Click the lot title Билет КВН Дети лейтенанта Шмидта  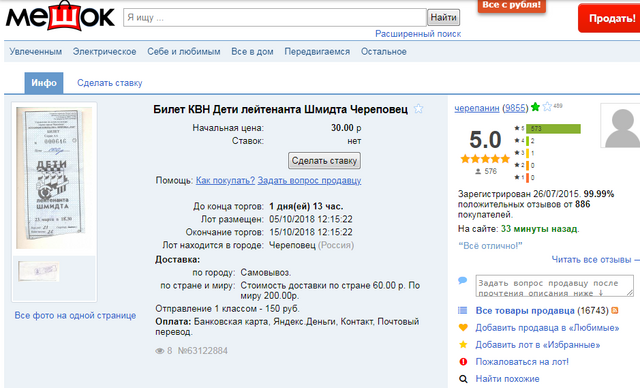[280, 109]
